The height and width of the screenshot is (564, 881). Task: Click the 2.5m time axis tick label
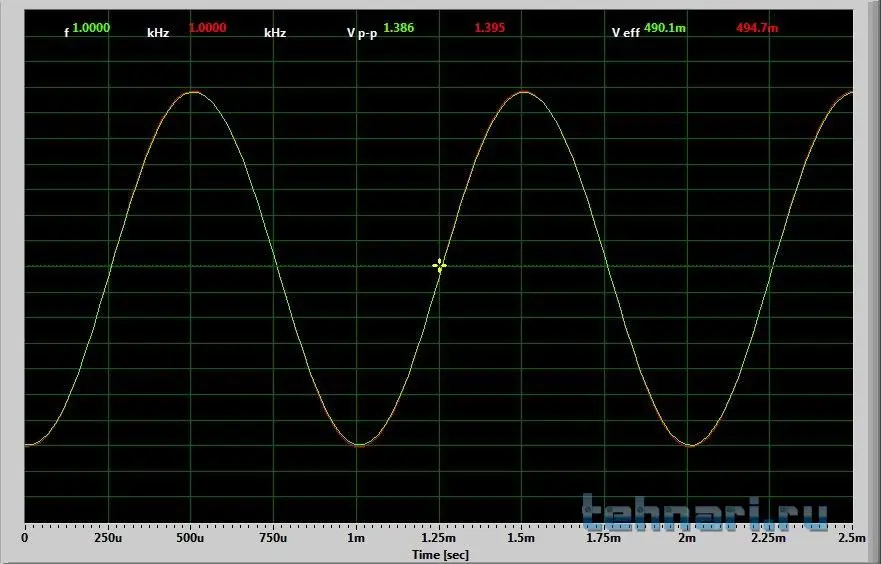coord(853,538)
